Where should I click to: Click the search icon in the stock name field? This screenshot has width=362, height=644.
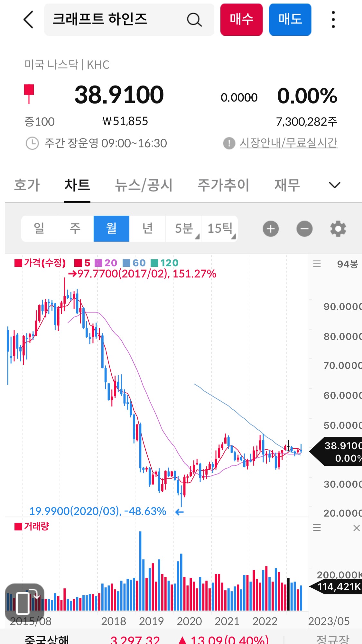pos(193,19)
